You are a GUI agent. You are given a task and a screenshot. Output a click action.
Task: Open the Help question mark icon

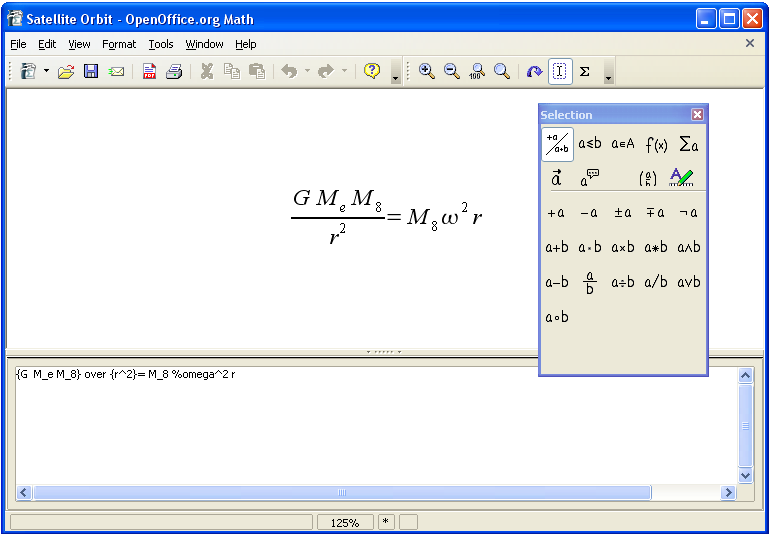tap(372, 72)
